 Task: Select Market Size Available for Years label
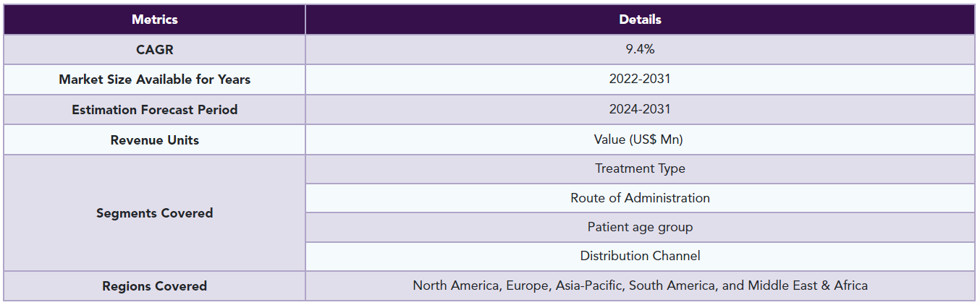click(x=154, y=80)
